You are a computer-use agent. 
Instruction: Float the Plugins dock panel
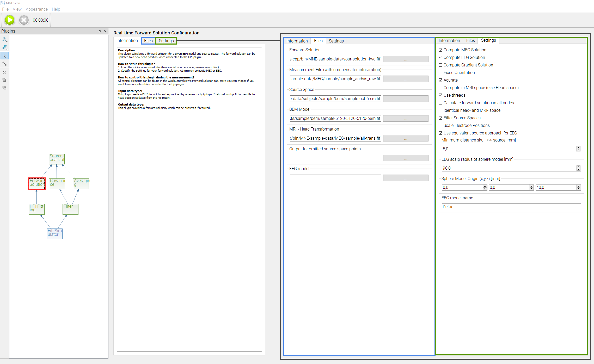(x=100, y=31)
